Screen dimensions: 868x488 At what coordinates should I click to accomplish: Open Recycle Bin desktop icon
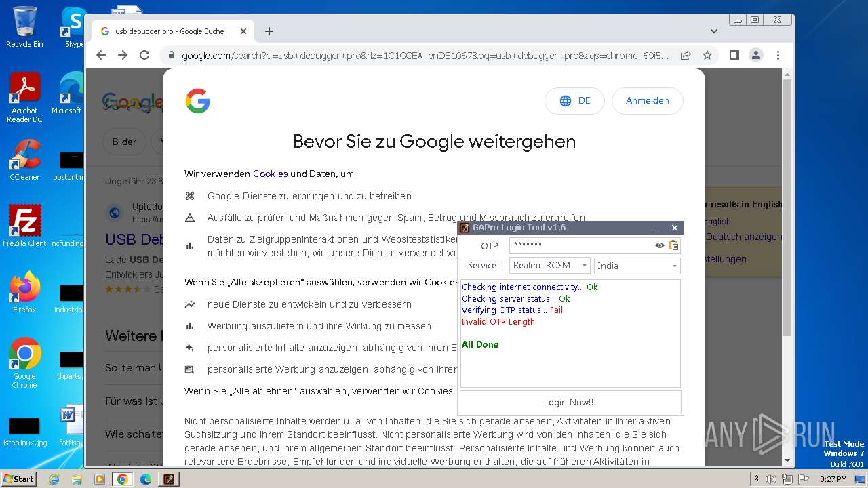[24, 27]
